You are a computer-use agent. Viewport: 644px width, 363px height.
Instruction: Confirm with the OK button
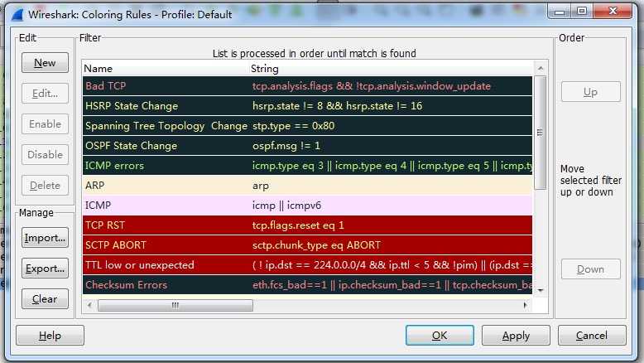point(440,336)
